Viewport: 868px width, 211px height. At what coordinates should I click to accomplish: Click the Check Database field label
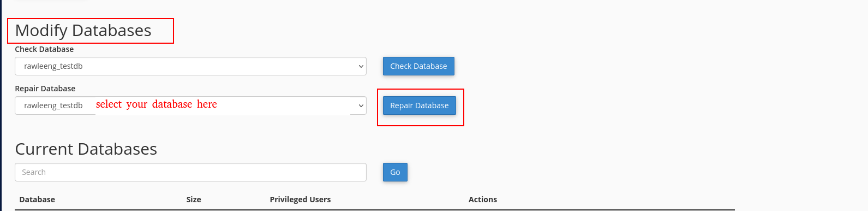pyautogui.click(x=44, y=49)
